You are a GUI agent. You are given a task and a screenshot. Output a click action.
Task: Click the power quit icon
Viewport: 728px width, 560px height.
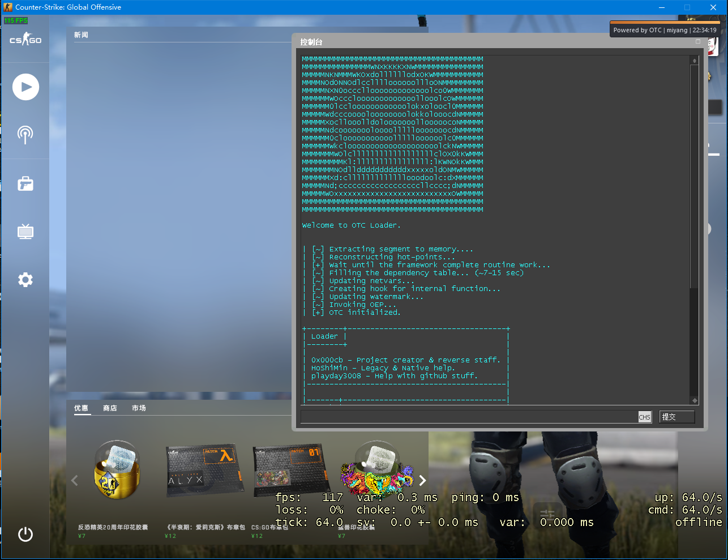pos(25,534)
